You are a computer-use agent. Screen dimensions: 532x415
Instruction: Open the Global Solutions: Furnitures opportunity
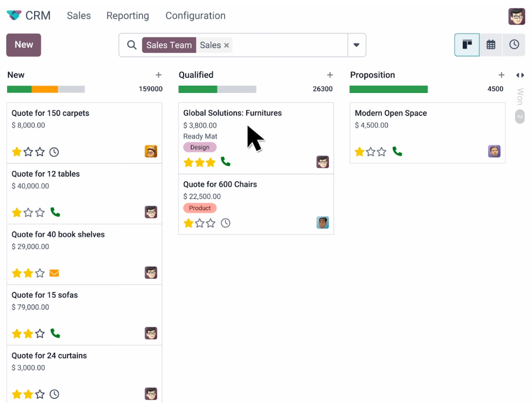(232, 113)
